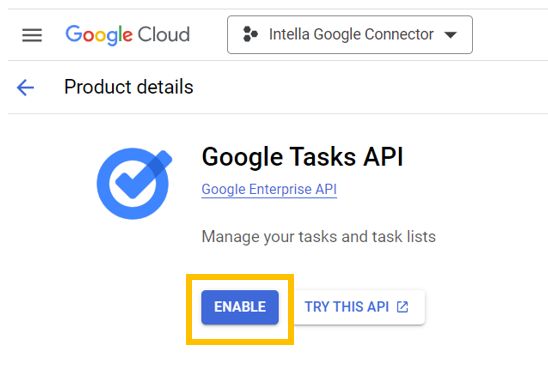
Task: Open the Intella Google Connector project picker
Action: (350, 35)
